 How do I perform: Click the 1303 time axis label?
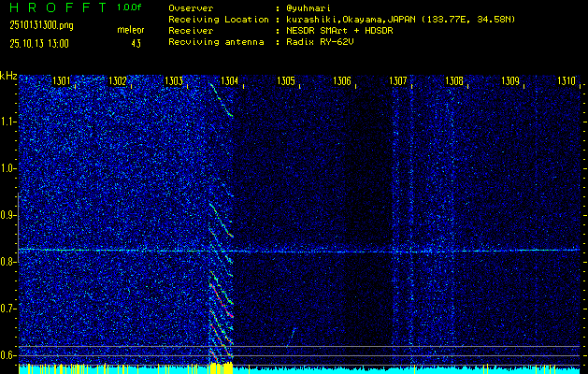pyautogui.click(x=174, y=81)
